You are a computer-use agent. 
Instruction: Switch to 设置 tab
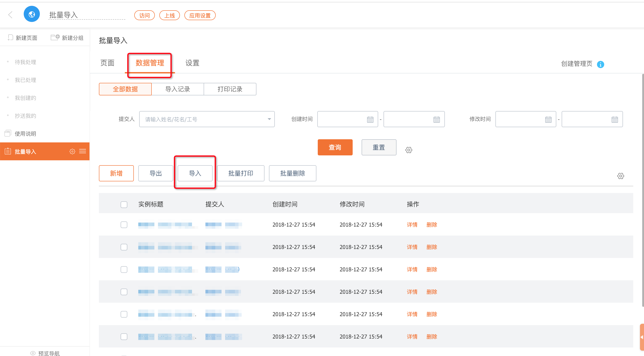point(192,63)
